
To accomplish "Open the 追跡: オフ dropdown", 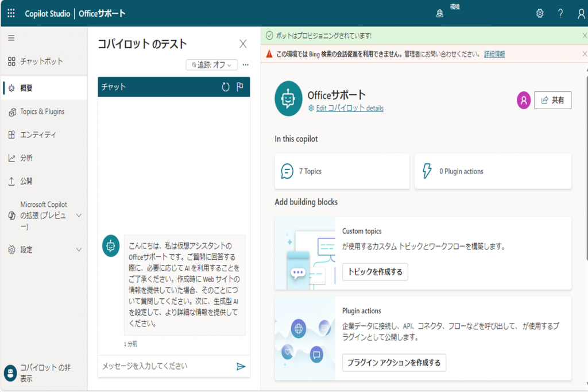I will click(x=212, y=65).
